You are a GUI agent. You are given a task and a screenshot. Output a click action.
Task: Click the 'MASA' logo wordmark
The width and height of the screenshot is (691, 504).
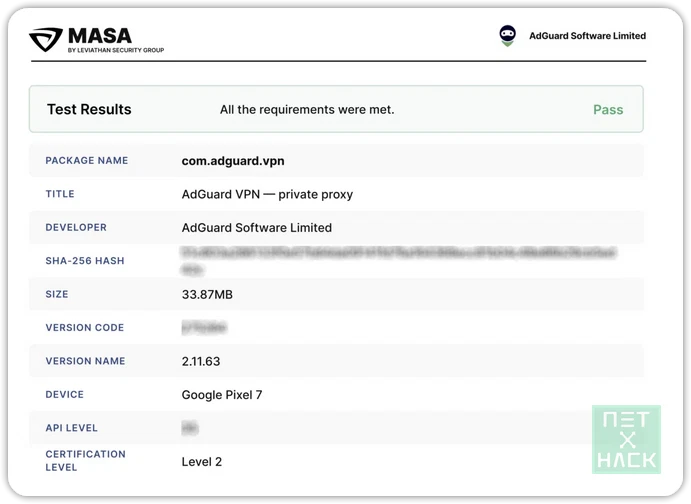pos(100,36)
